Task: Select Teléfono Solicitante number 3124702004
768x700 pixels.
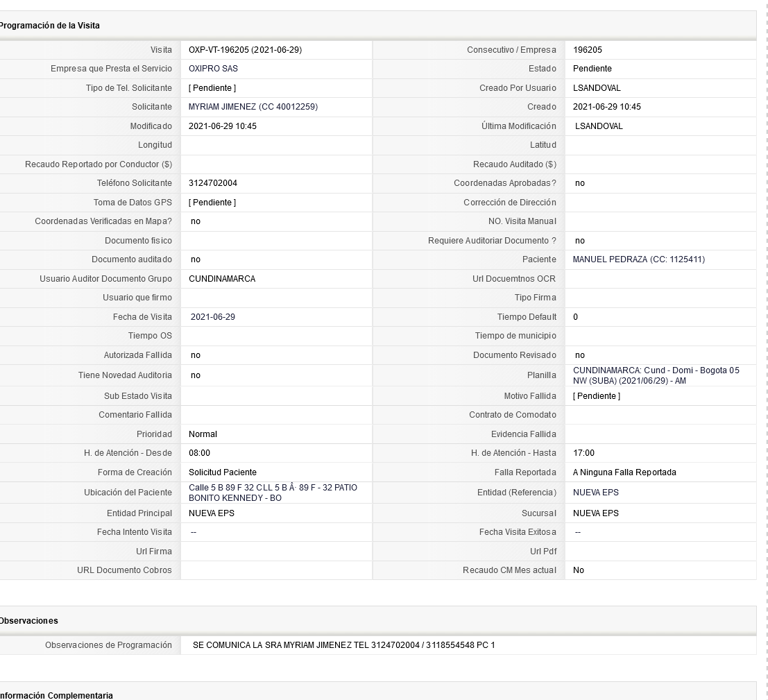Action: click(212, 183)
